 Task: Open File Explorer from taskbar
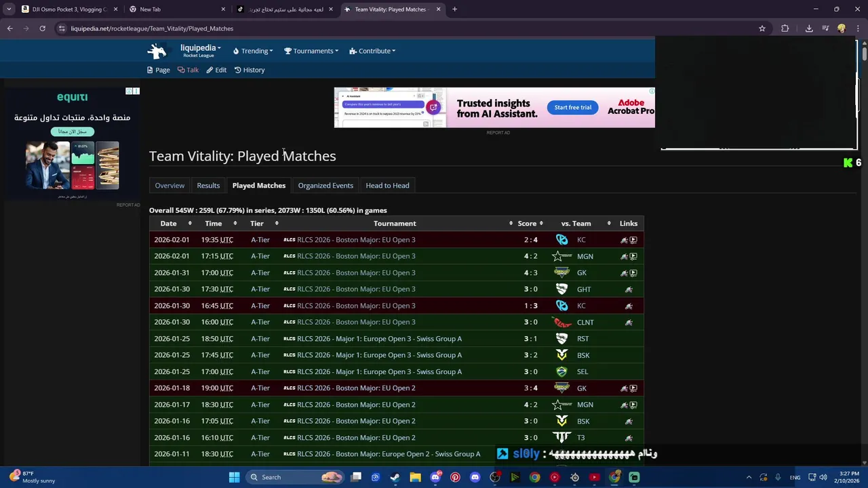pyautogui.click(x=415, y=477)
